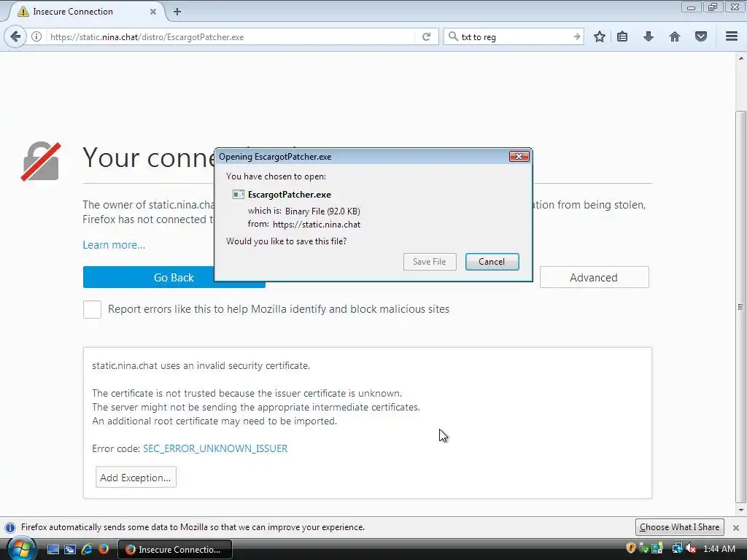This screenshot has height=560, width=747.
Task: Click Save File in download dialog
Action: pos(429,262)
